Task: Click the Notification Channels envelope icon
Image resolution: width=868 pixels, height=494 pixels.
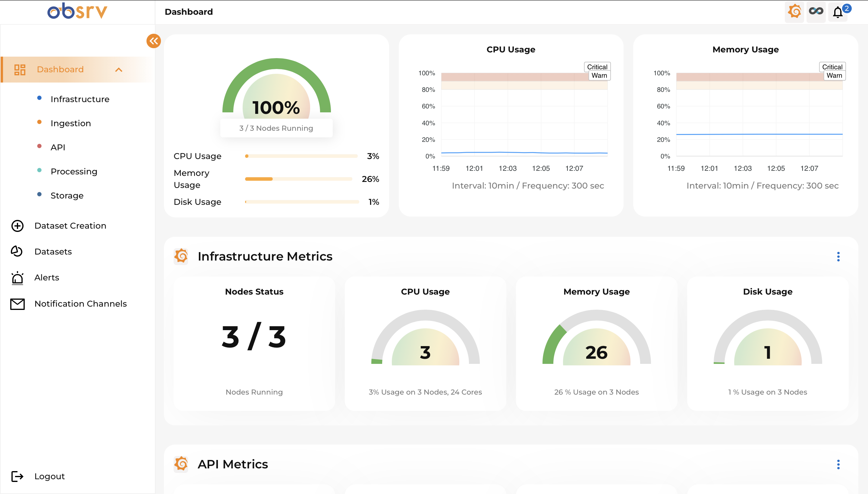Action: [17, 304]
